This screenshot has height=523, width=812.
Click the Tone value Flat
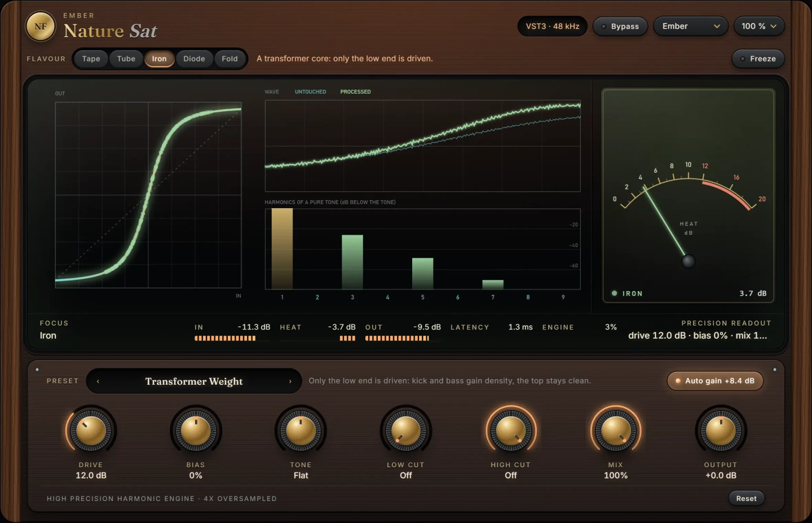[301, 476]
